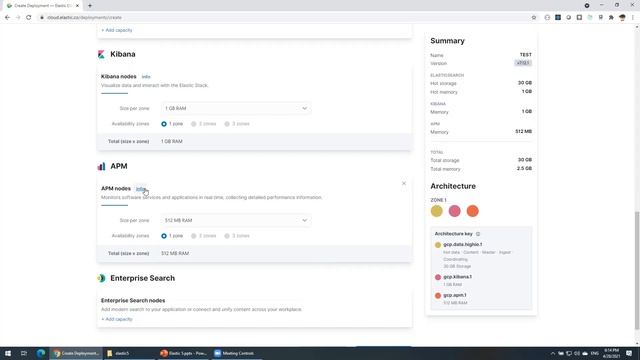Click the orange zone 1 node circle
The width and height of the screenshot is (640, 360).
[472, 211]
